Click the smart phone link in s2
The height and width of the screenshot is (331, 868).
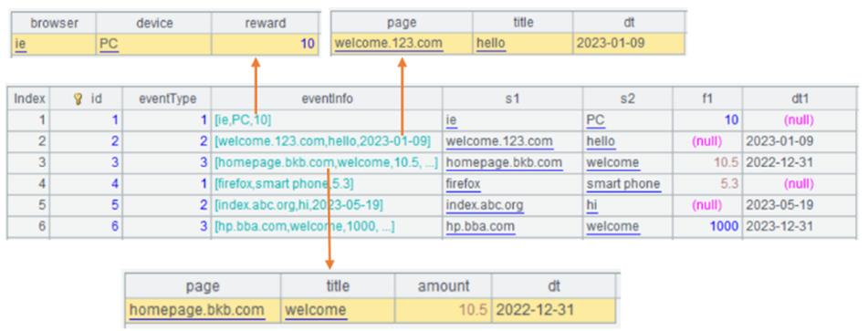[623, 184]
